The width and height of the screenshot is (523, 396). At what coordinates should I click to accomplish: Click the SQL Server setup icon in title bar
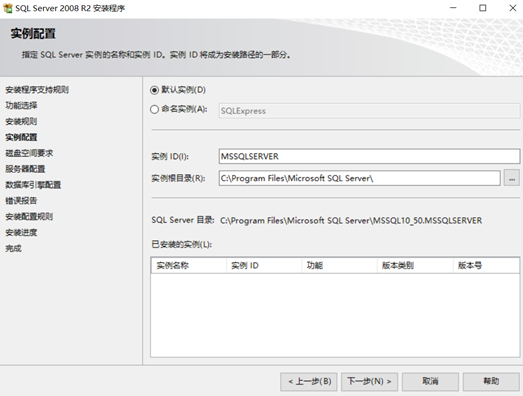[x=7, y=8]
